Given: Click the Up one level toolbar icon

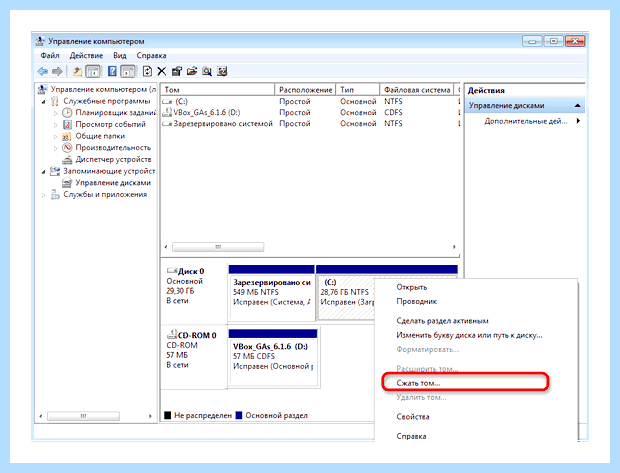Looking at the screenshot, I should tap(78, 72).
